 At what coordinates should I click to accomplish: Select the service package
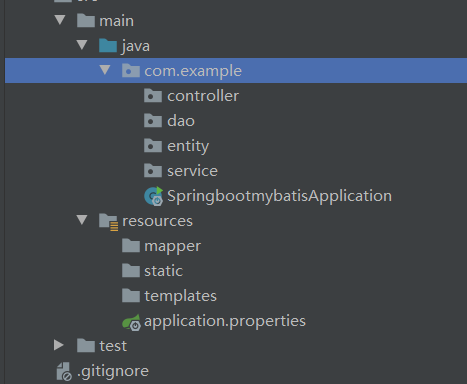click(192, 171)
